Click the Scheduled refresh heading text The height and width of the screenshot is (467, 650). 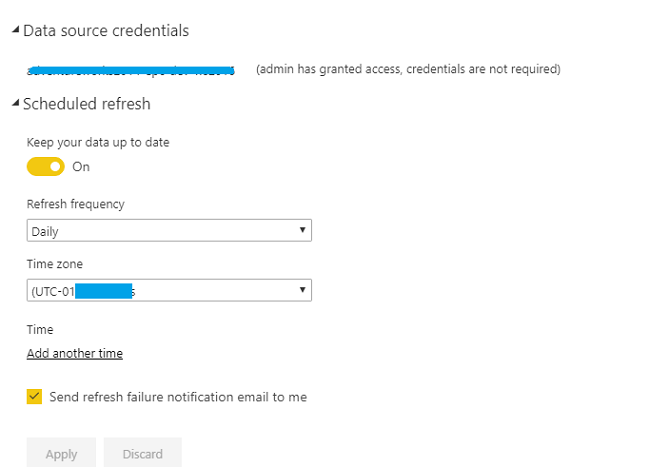pyautogui.click(x=87, y=103)
